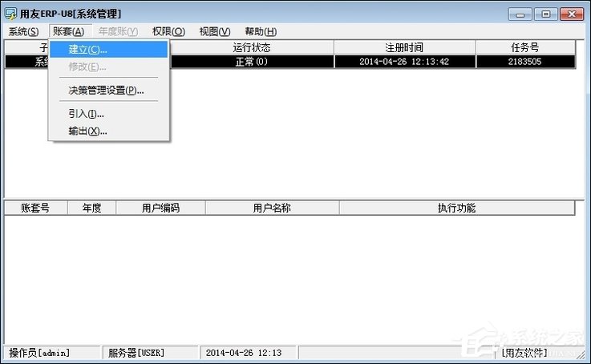The image size is (591, 364).
Task: Click the 执行功能 column header
Action: click(457, 208)
